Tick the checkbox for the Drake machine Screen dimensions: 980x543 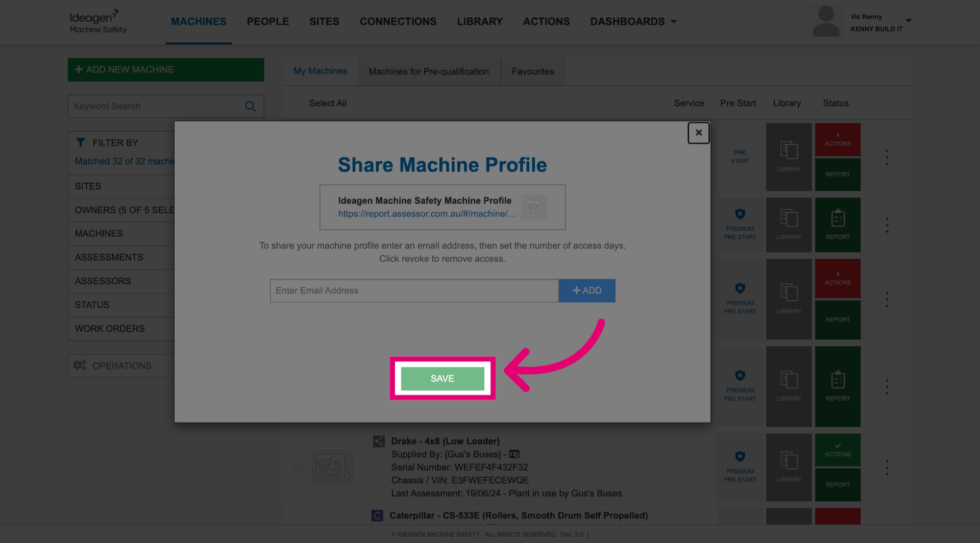[x=298, y=467]
